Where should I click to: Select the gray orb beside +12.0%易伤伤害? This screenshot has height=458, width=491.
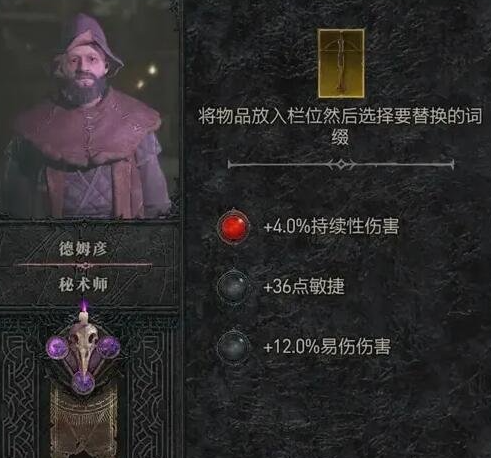tap(233, 347)
